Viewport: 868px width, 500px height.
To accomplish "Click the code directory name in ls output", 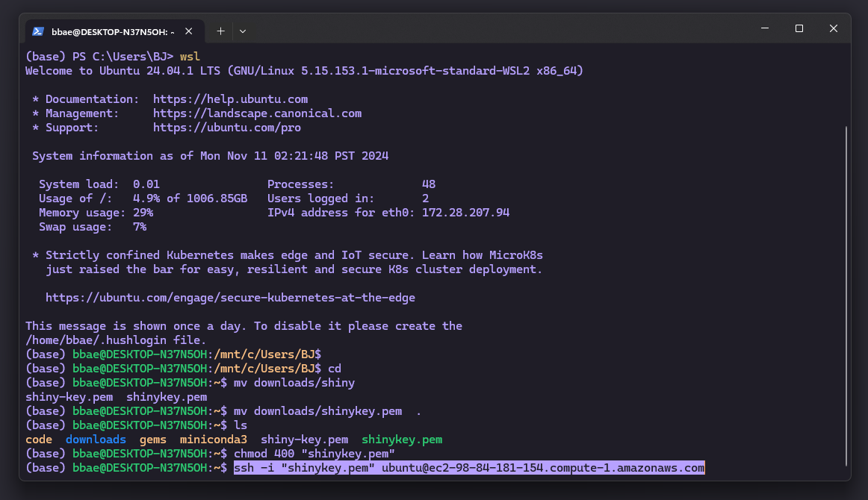I will (x=38, y=439).
